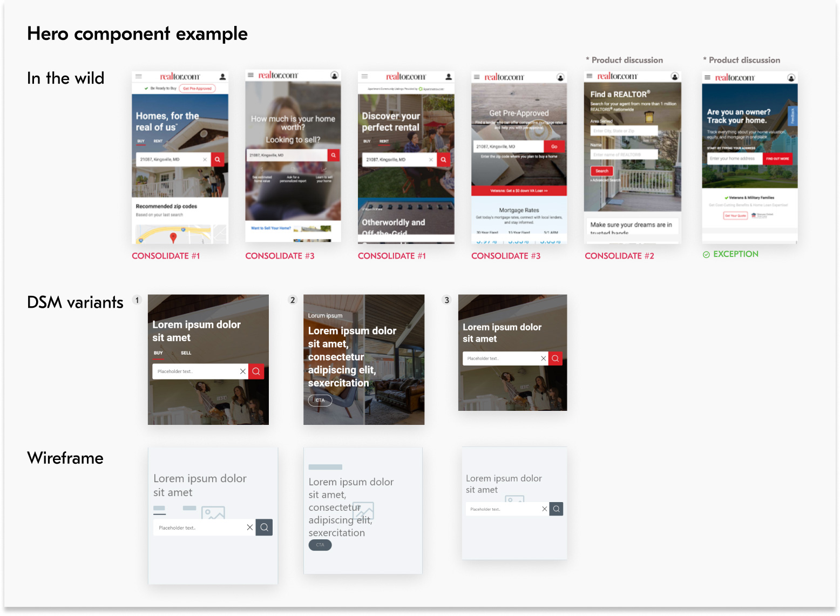
Task: Click 'Enter City, State or Zip' input field
Action: point(624,131)
